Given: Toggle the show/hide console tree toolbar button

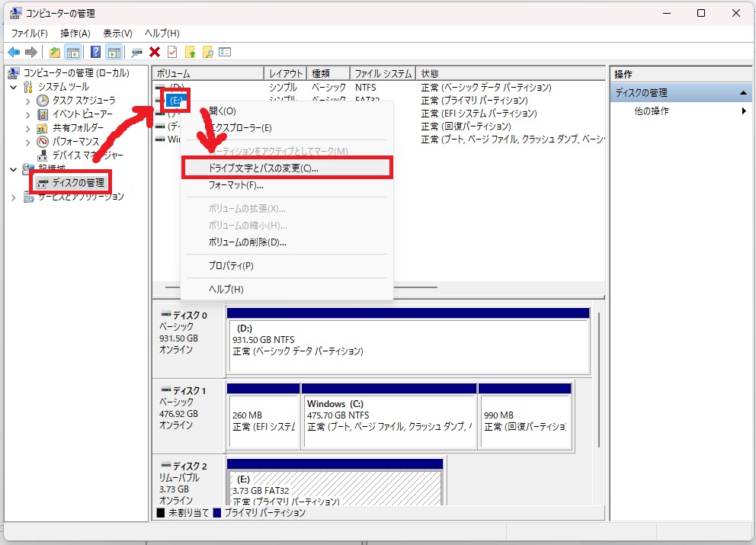Looking at the screenshot, I should click(73, 52).
